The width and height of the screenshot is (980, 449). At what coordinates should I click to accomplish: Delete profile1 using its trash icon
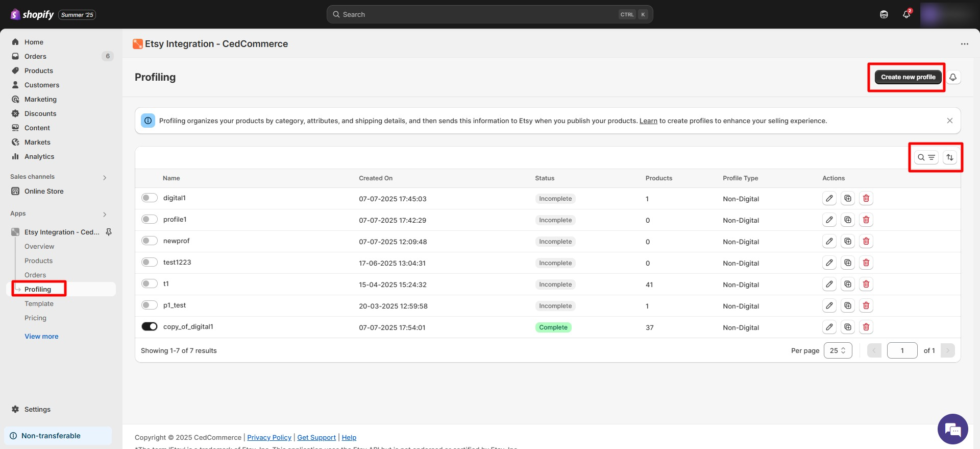coord(866,220)
